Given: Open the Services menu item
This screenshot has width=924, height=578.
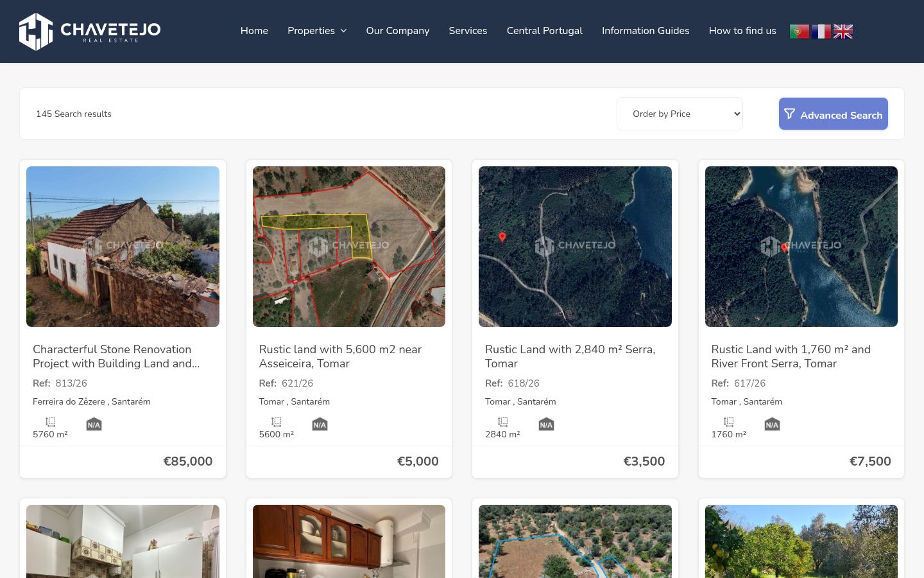Looking at the screenshot, I should [x=468, y=31].
